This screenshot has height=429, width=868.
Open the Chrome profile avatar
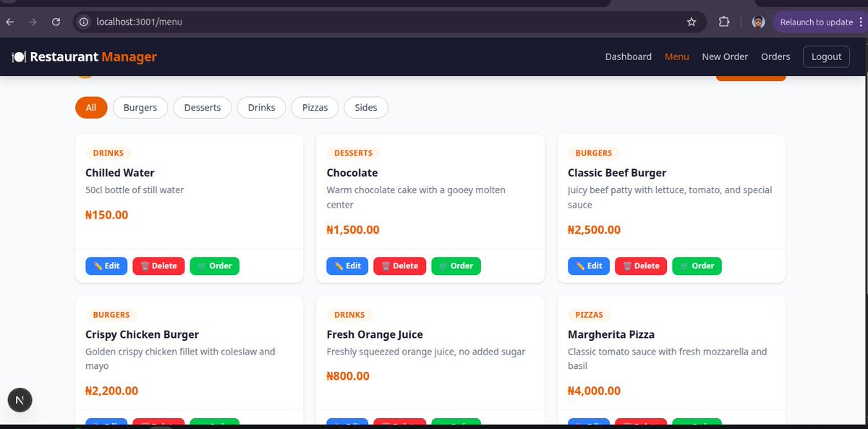click(758, 22)
